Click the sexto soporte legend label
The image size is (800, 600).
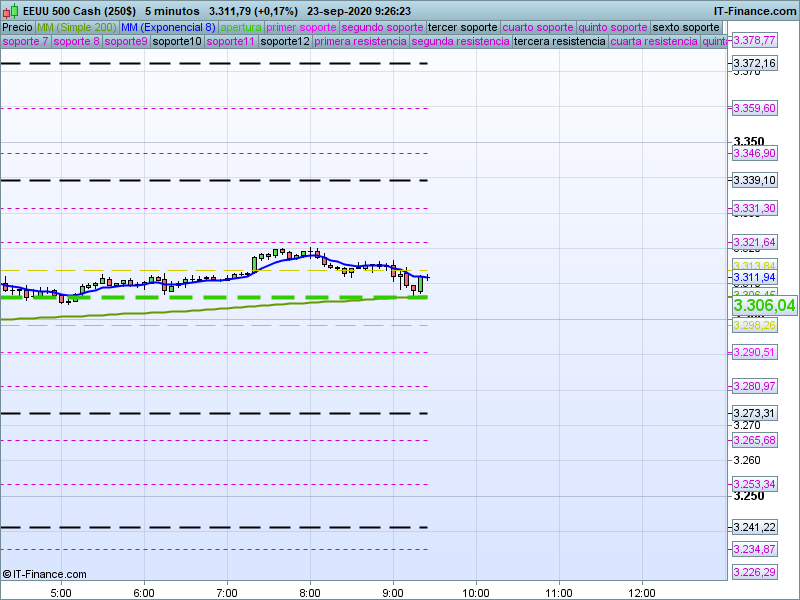point(685,27)
